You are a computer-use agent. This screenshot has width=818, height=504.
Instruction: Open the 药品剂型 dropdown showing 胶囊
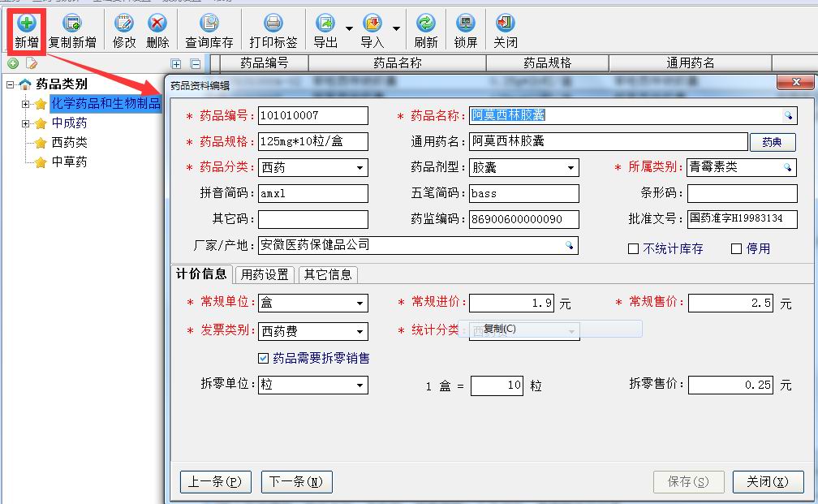(x=571, y=167)
